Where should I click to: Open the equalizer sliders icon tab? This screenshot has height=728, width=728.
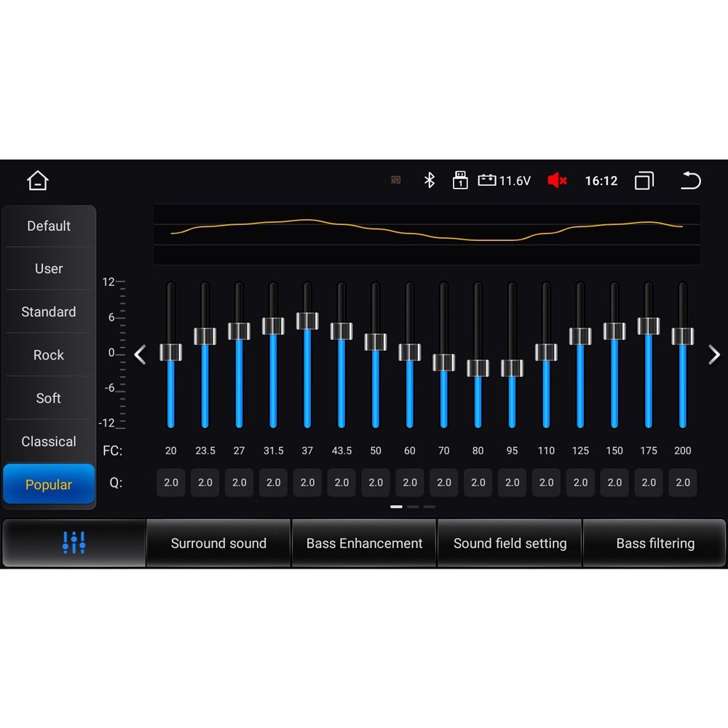click(74, 543)
